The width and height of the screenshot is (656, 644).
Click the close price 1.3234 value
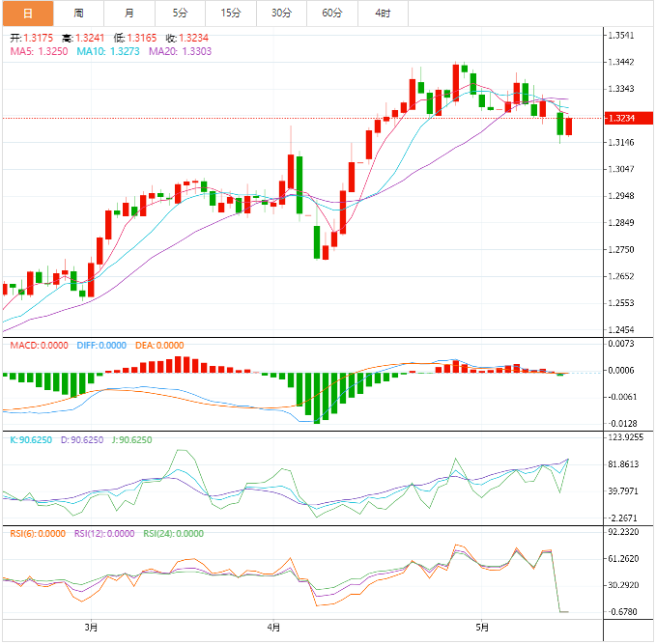[x=193, y=38]
